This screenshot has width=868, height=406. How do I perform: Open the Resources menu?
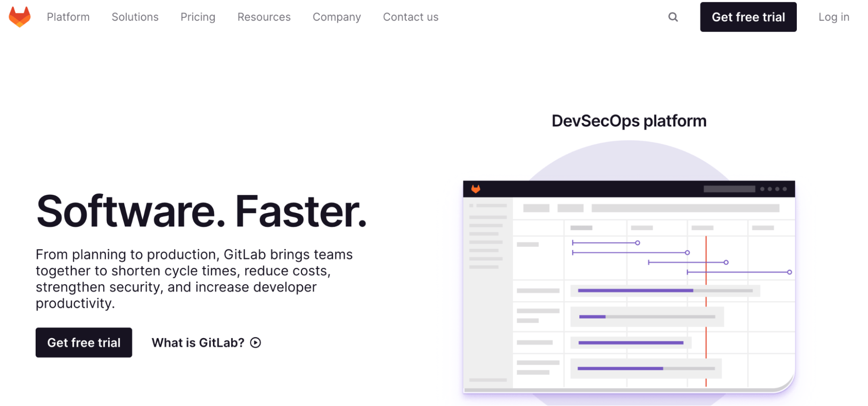264,17
